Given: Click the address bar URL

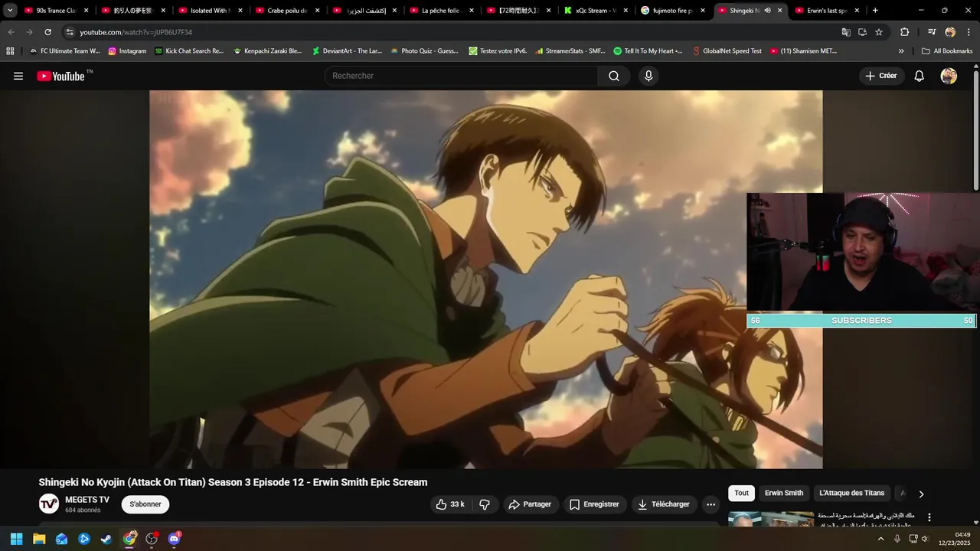Looking at the screenshot, I should (x=136, y=32).
